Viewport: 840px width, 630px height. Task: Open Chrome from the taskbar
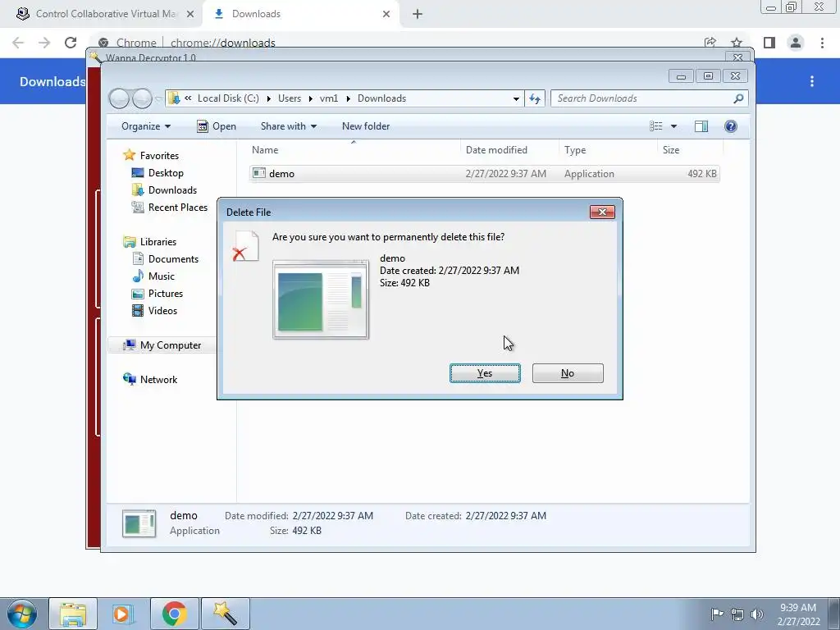coord(174,614)
